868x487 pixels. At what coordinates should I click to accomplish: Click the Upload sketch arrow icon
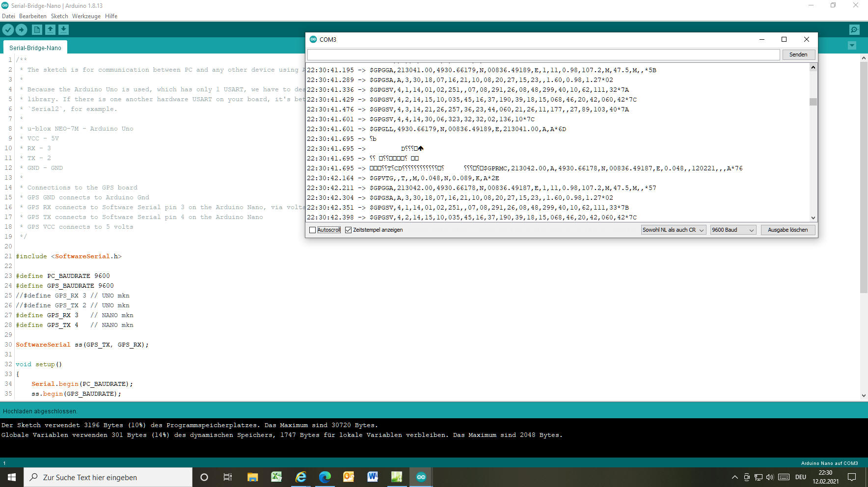point(21,30)
